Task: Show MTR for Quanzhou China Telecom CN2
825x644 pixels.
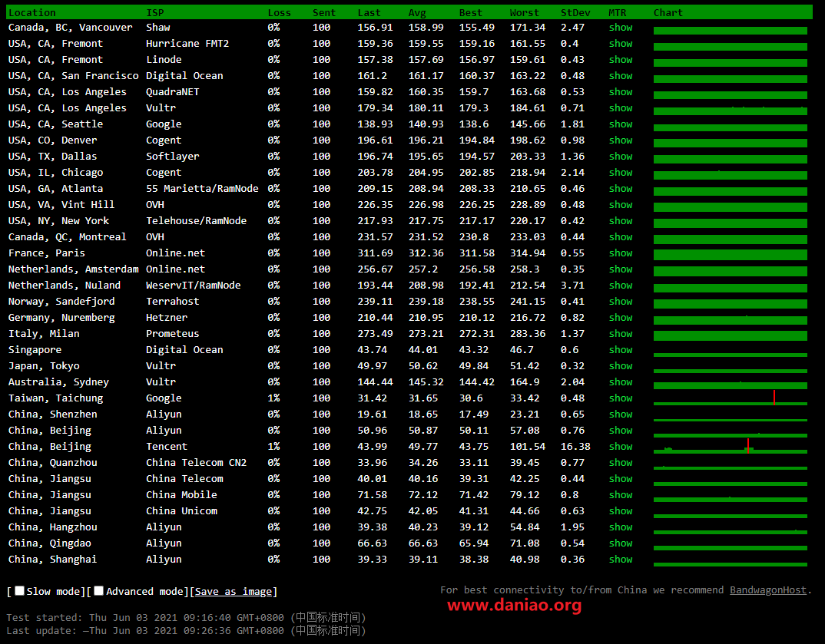Action: click(x=621, y=463)
